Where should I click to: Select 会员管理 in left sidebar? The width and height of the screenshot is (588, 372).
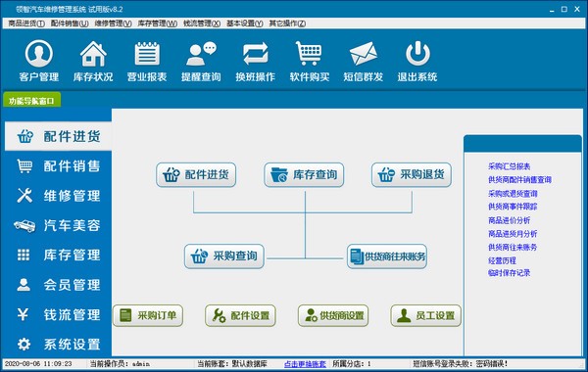[x=58, y=285]
